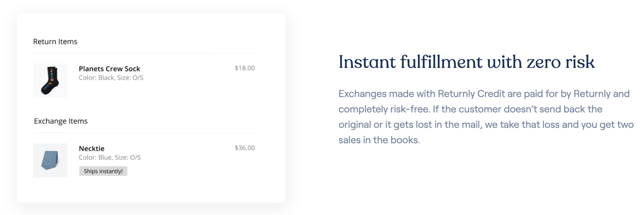Viewport: 644px width, 215px height.
Task: Click the "Color: Blue, Size: O/S" details
Action: [x=110, y=158]
